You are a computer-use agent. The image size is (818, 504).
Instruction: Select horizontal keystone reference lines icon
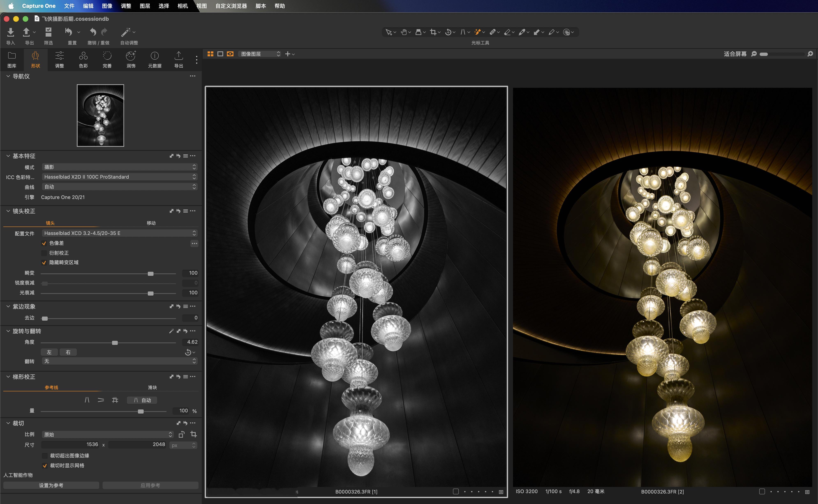tap(101, 400)
